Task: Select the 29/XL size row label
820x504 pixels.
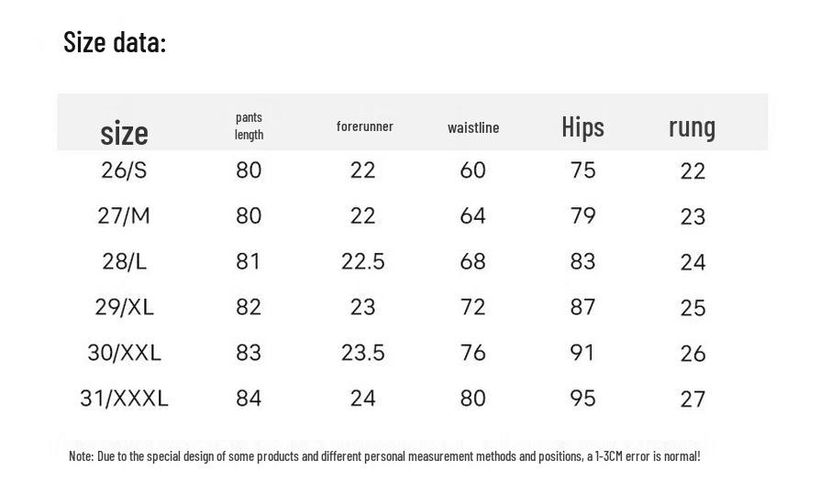Action: pos(124,307)
